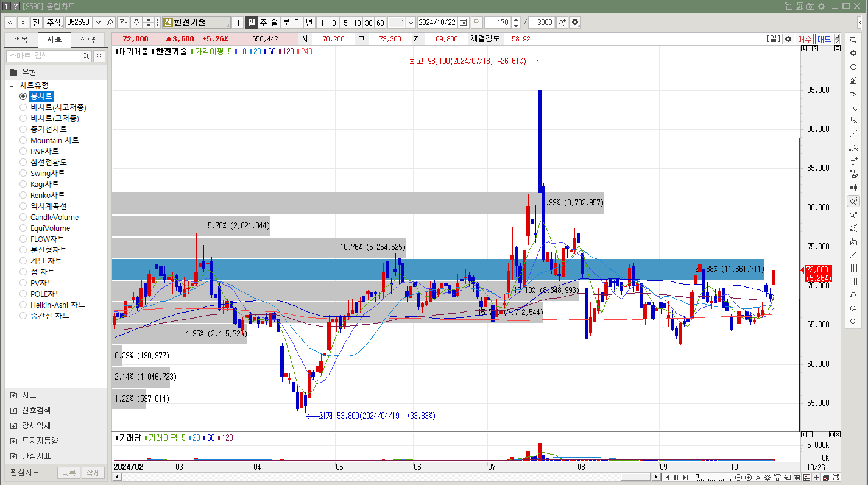The width and height of the screenshot is (868, 485).
Task: Click the red 매수 buy button
Action: coord(805,39)
